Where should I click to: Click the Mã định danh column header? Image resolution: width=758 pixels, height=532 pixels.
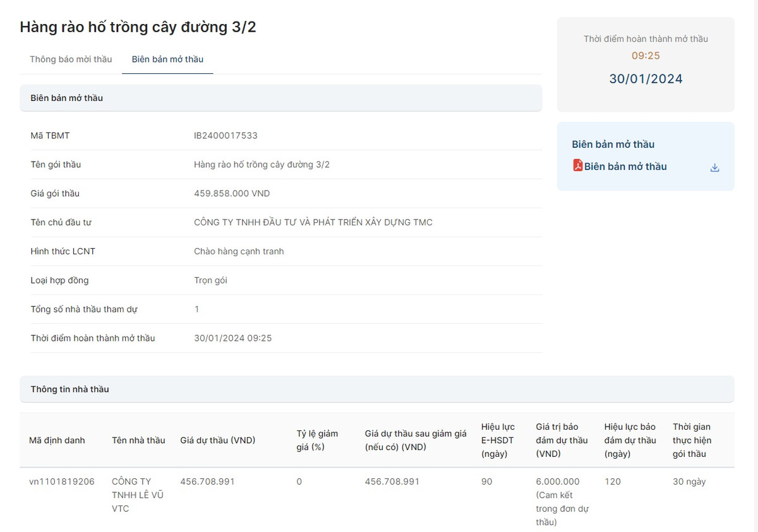point(57,440)
